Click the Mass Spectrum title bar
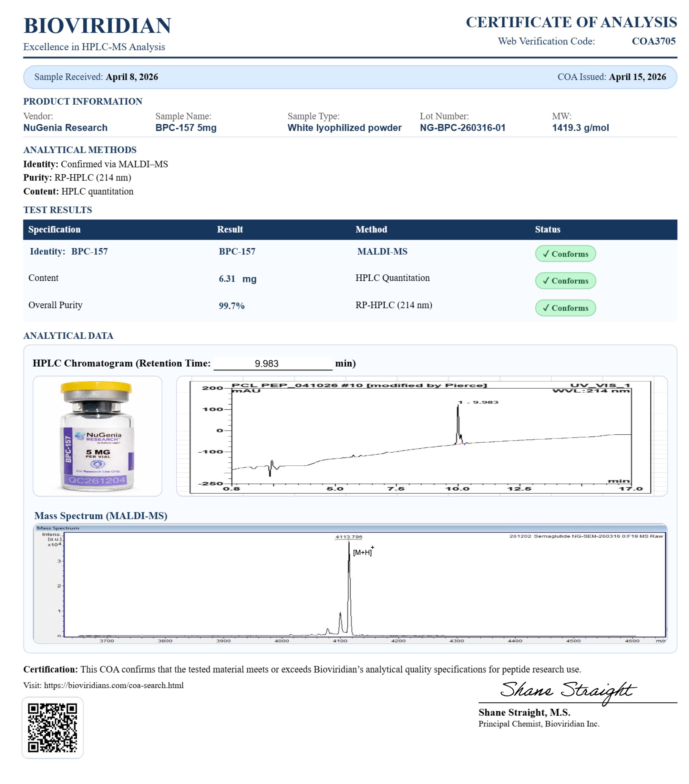This screenshot has width=689, height=784. (58, 528)
